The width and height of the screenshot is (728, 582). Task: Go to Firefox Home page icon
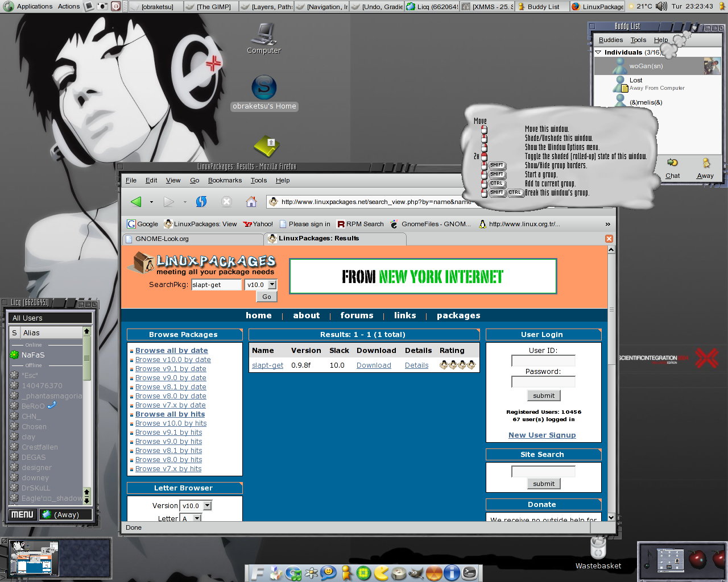point(251,202)
